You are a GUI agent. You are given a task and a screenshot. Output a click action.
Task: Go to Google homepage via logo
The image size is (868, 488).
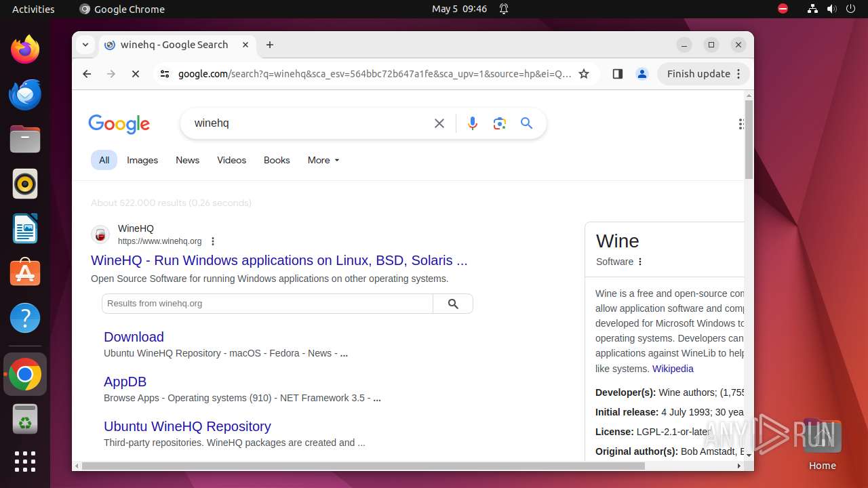119,124
